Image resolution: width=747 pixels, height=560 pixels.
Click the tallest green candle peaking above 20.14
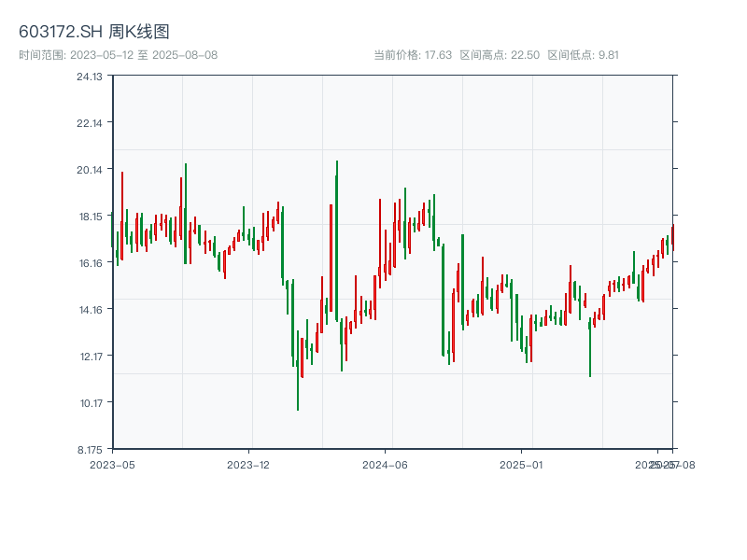(337, 243)
